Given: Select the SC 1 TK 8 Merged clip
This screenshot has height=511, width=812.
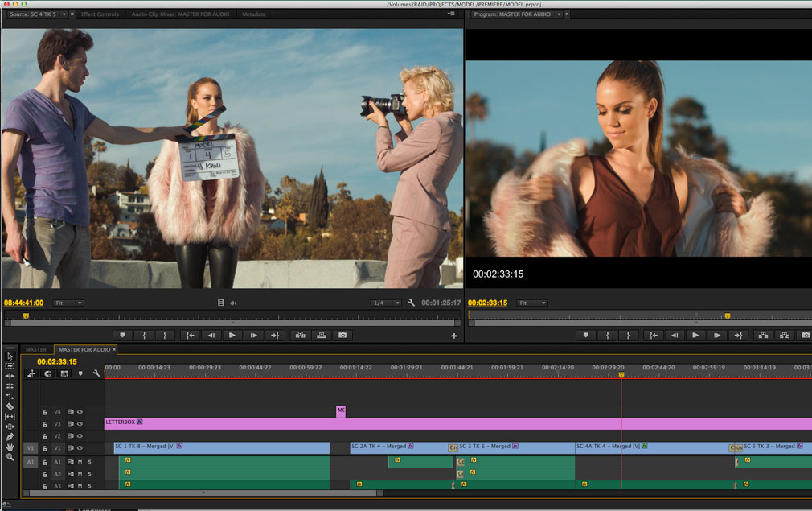Looking at the screenshot, I should tap(221, 447).
